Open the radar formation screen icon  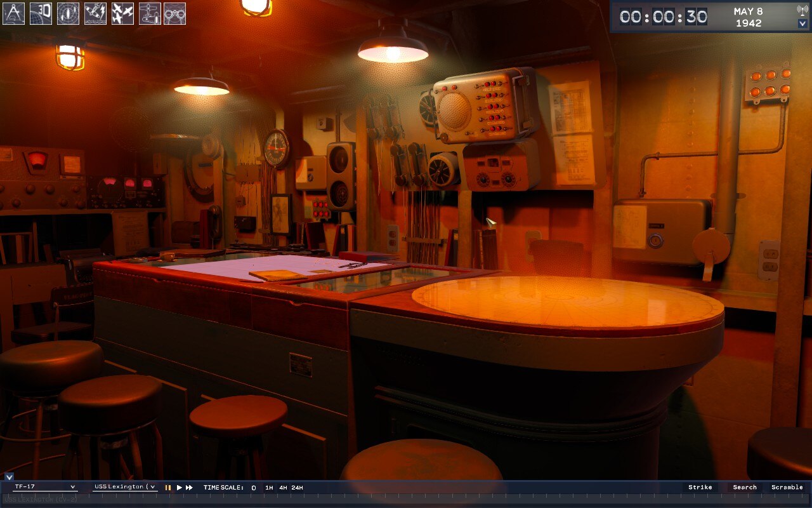[68, 13]
